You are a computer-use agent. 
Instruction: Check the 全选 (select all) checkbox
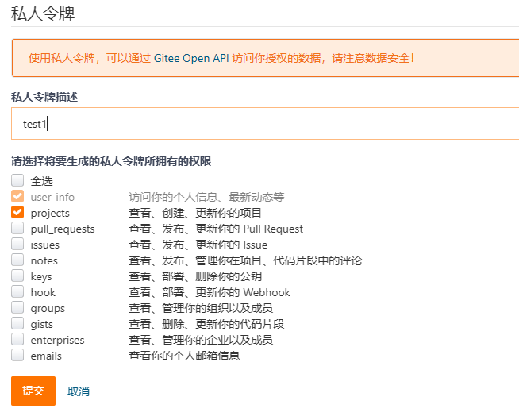17,181
